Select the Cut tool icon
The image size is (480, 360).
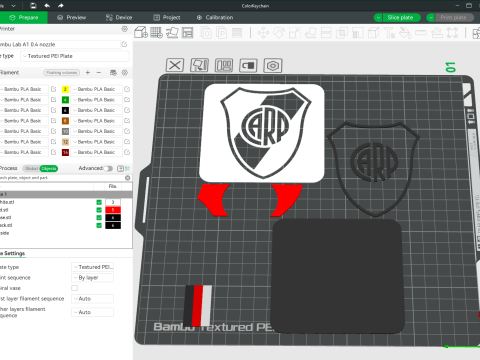pyautogui.click(x=326, y=33)
